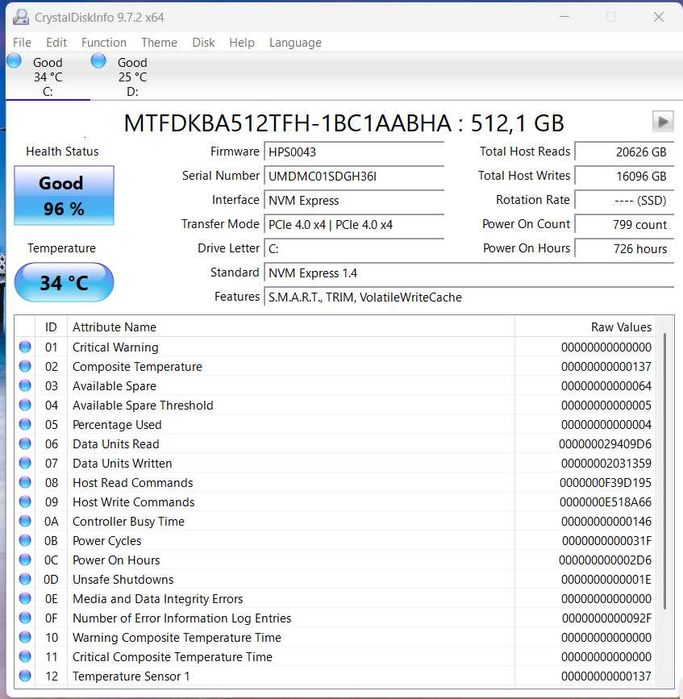Click status orb for Available Spare row
The image size is (683, 699).
[x=25, y=386]
